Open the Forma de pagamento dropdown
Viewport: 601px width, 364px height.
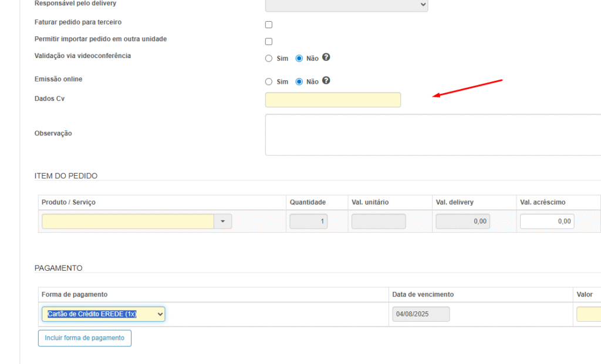click(103, 314)
